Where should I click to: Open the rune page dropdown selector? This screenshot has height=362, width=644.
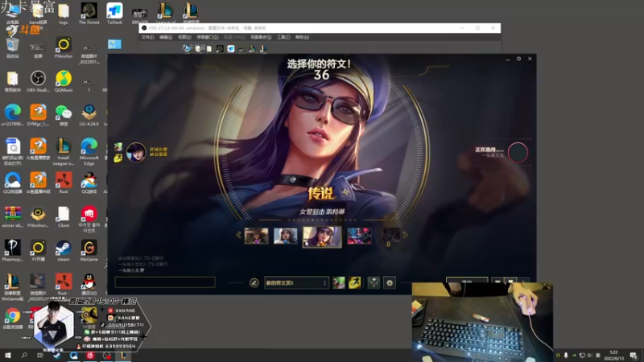296,283
